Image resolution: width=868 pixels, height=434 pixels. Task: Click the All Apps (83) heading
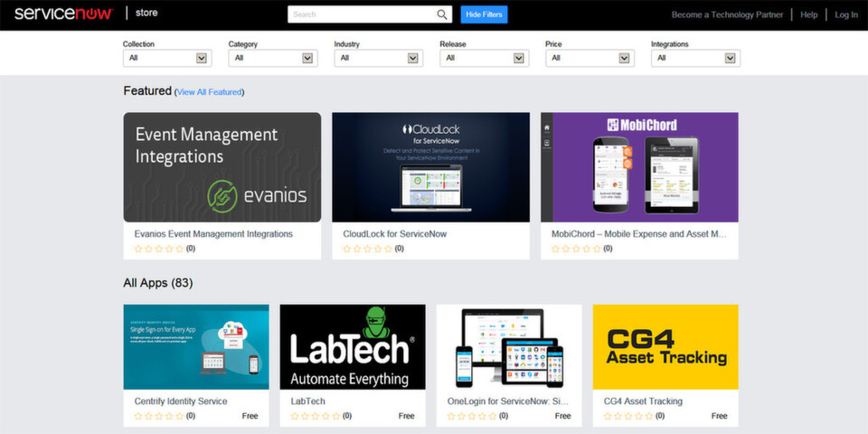point(157,283)
